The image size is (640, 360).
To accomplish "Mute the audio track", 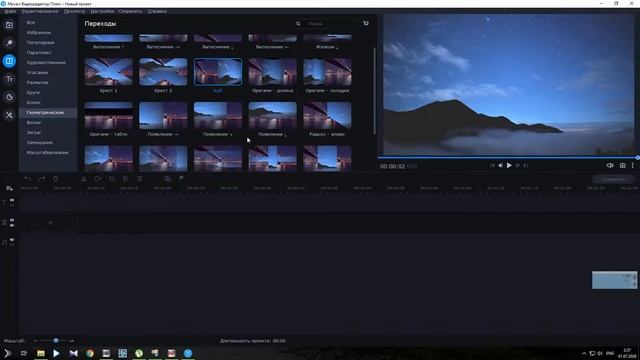I will click(12, 240).
